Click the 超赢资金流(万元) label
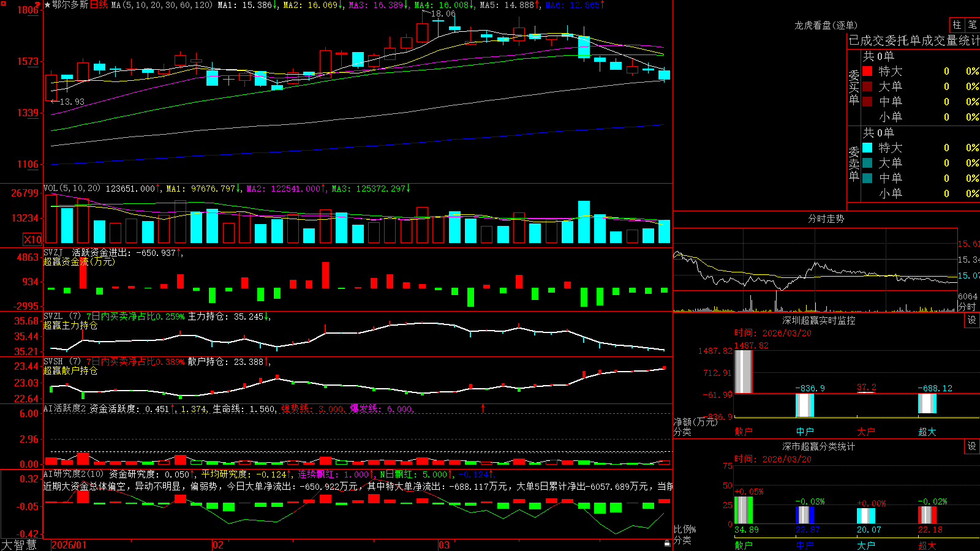This screenshot has height=551, width=980. click(79, 261)
